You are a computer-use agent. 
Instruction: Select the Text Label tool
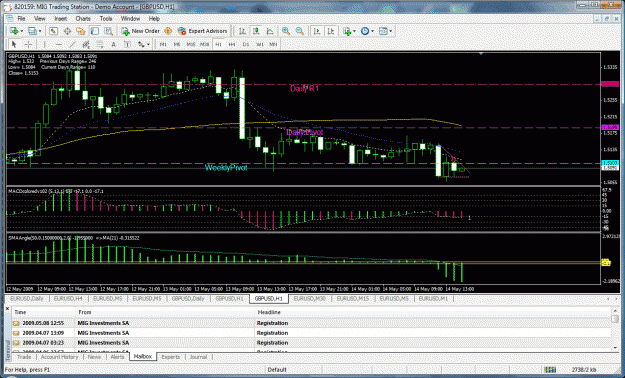pos(127,44)
